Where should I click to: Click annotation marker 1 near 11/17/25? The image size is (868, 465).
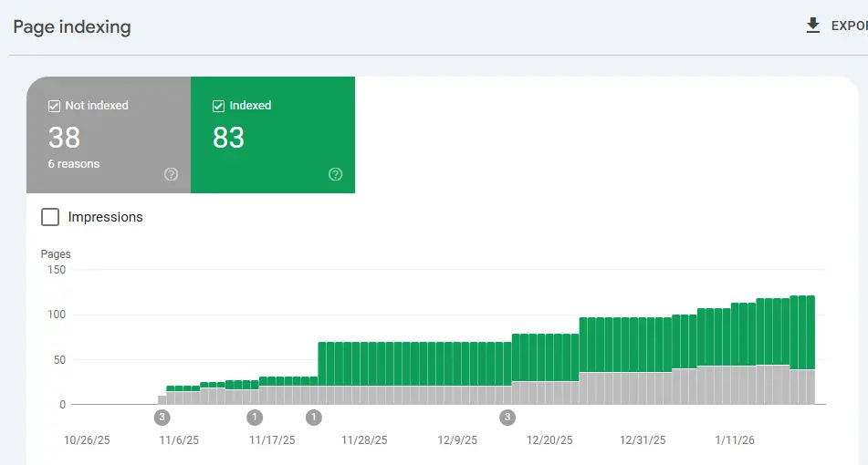[x=255, y=418]
